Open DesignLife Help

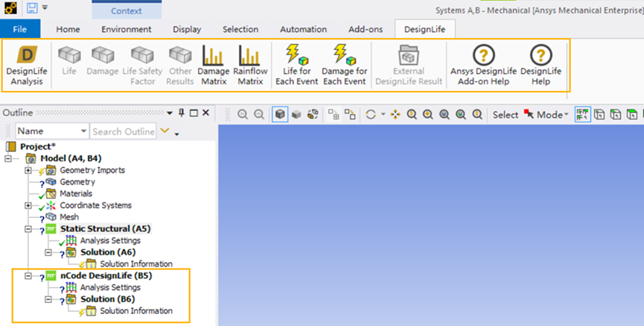click(541, 65)
